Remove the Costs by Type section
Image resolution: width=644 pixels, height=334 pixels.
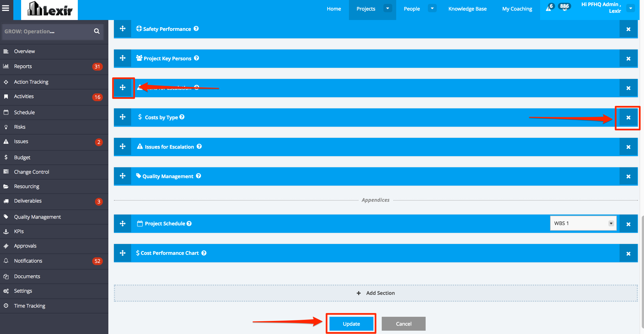pos(628,118)
